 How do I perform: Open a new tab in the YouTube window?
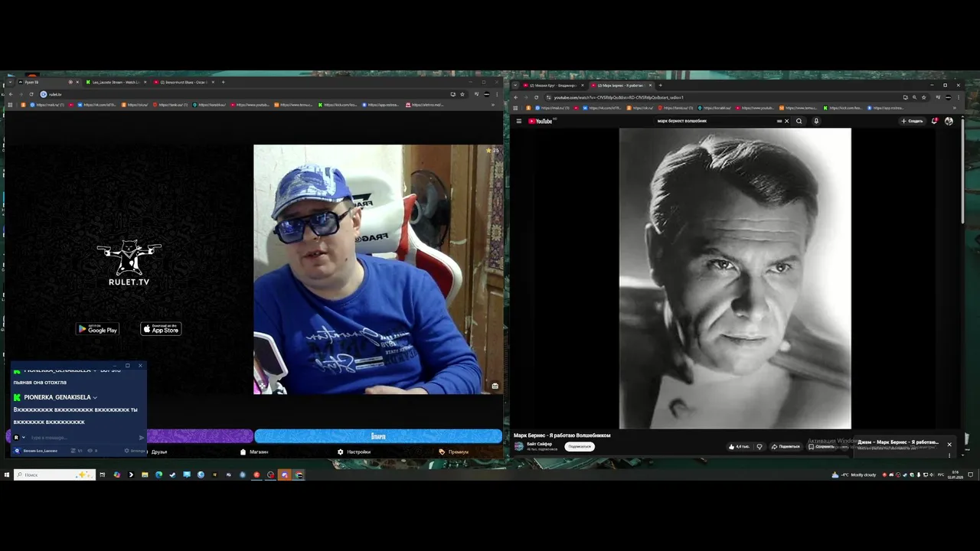(660, 85)
